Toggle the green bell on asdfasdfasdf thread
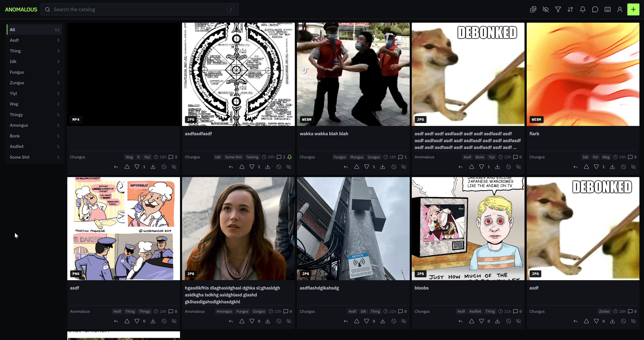This screenshot has width=644, height=340. 289,157
